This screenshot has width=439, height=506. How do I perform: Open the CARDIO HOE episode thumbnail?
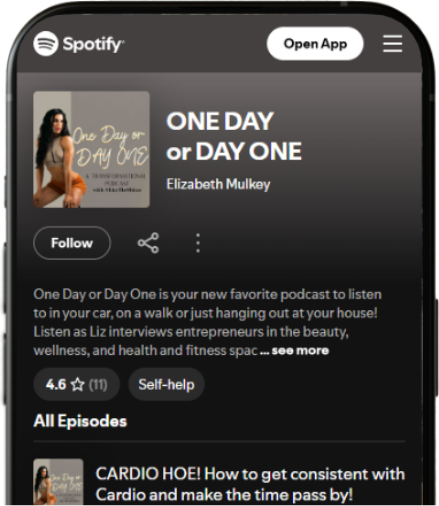tap(58, 482)
